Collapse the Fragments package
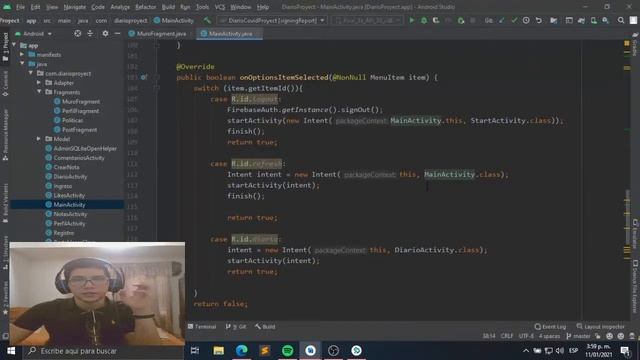The image size is (640, 360). (x=39, y=92)
